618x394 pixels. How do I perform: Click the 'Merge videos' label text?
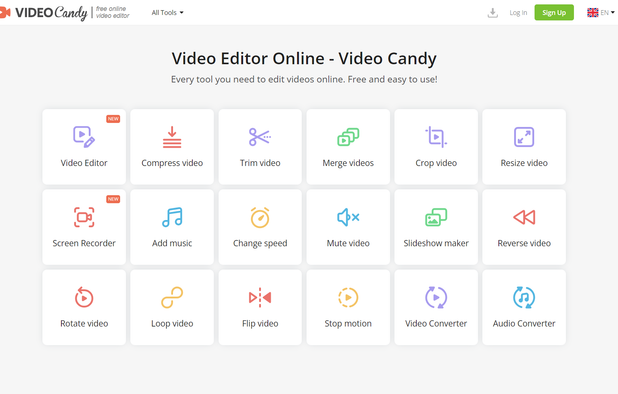tap(348, 163)
